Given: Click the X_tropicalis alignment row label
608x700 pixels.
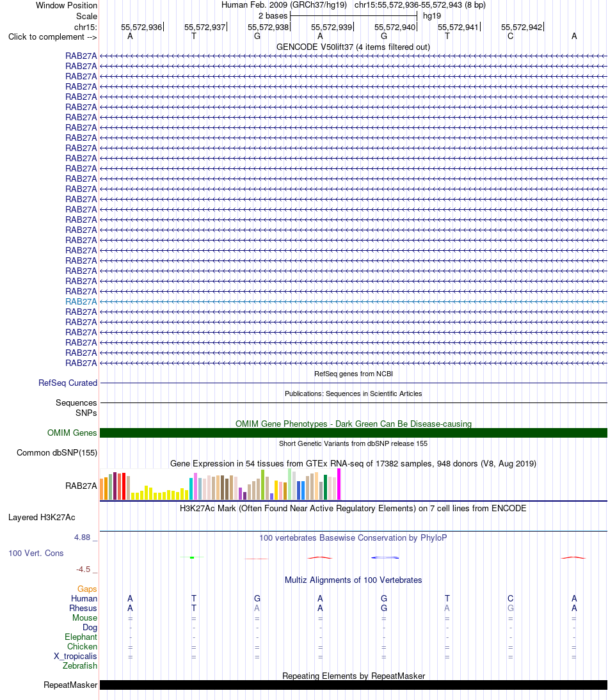Looking at the screenshot, I should pos(76,656).
